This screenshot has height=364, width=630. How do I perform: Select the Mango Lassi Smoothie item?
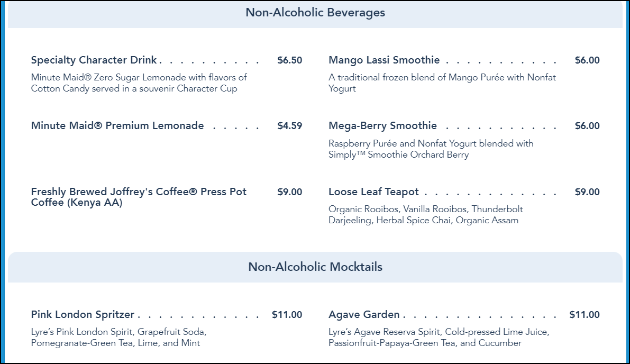click(384, 60)
